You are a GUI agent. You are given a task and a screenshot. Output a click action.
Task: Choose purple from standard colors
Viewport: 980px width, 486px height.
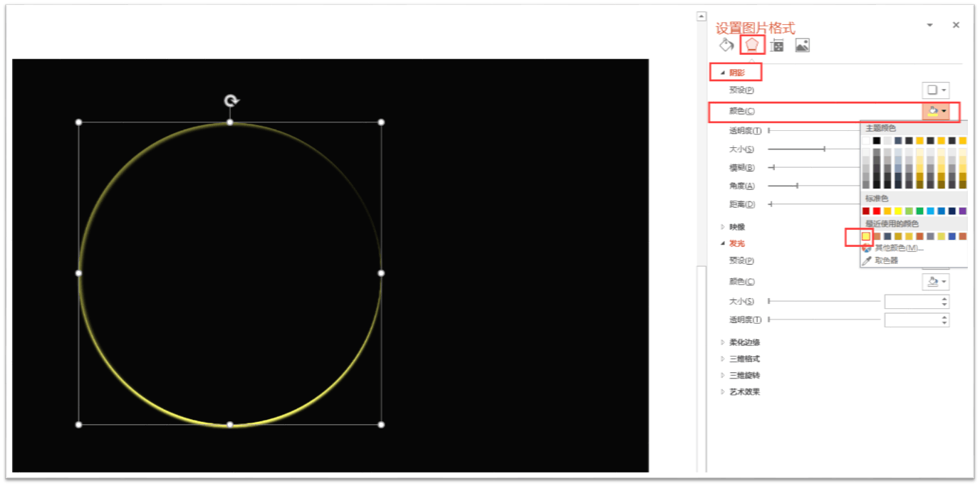[963, 211]
